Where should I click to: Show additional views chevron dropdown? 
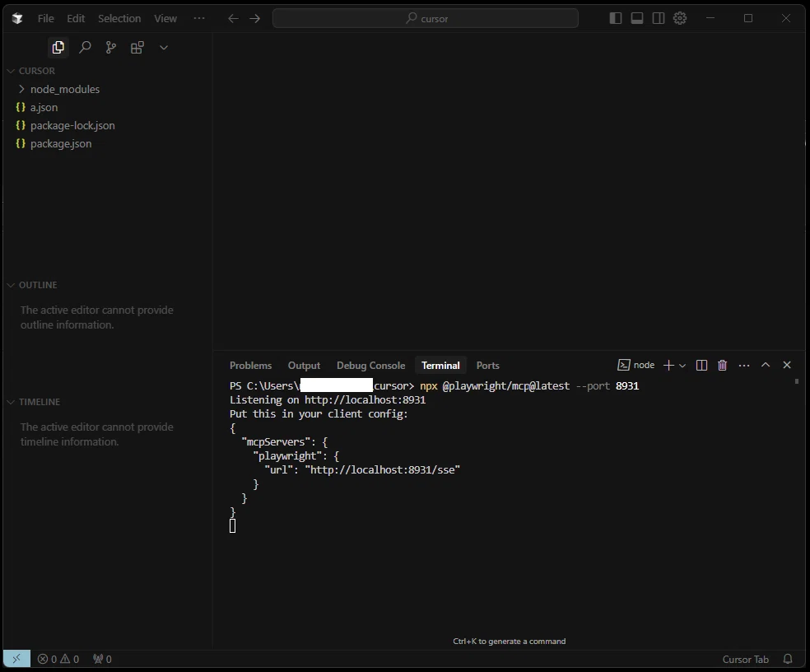164,48
